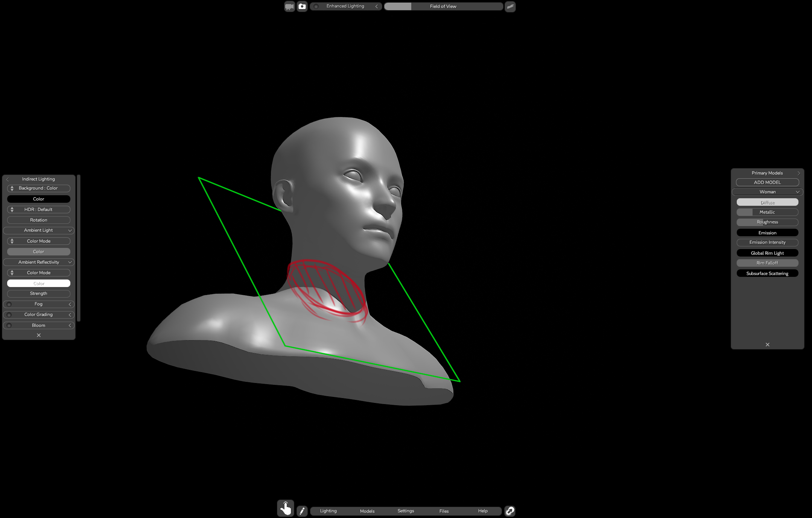Close the Primary Models panel
This screenshot has height=518, width=812.
point(767,345)
